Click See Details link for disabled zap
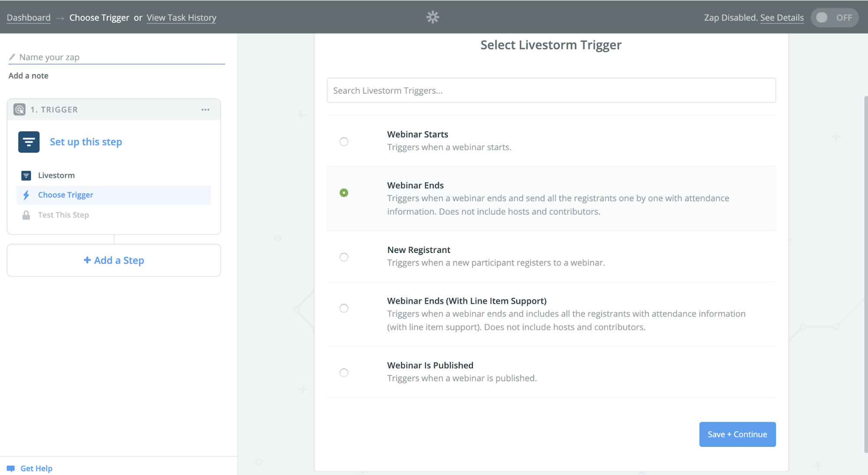Image resolution: width=868 pixels, height=475 pixels. tap(782, 18)
